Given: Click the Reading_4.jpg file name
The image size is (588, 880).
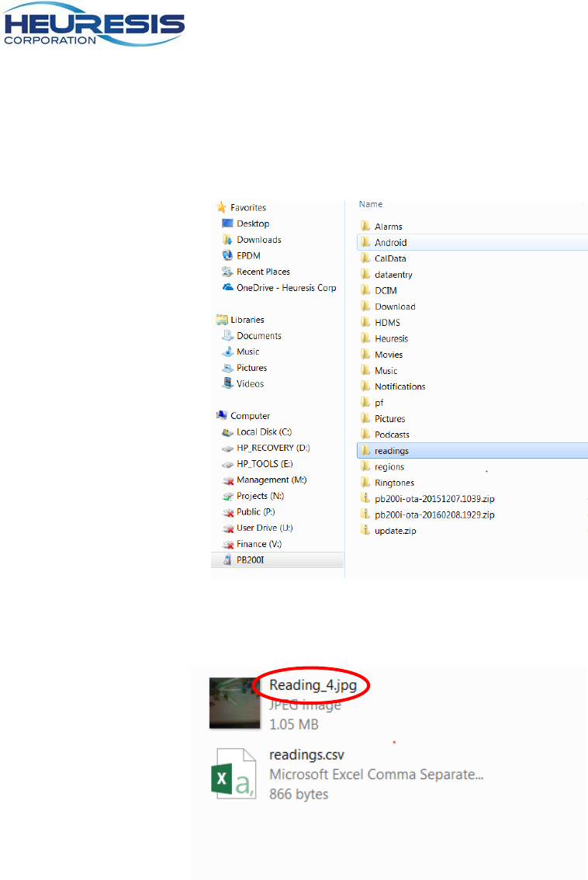Looking at the screenshot, I should pos(313,685).
